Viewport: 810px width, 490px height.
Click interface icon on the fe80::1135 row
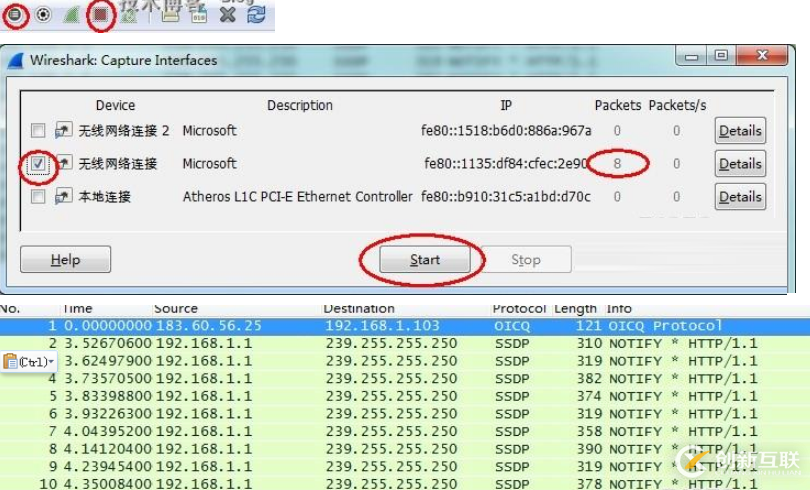pyautogui.click(x=63, y=163)
